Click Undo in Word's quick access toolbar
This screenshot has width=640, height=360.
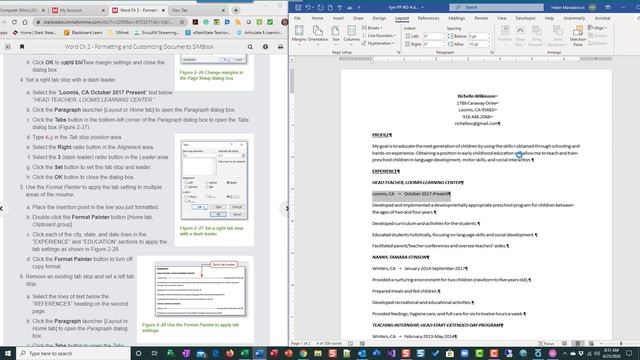tap(308, 7)
